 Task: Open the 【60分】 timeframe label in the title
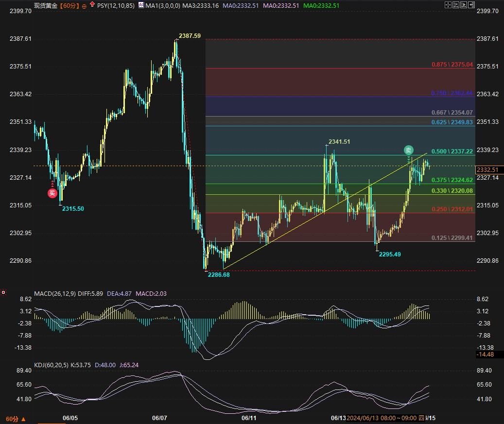coord(69,6)
